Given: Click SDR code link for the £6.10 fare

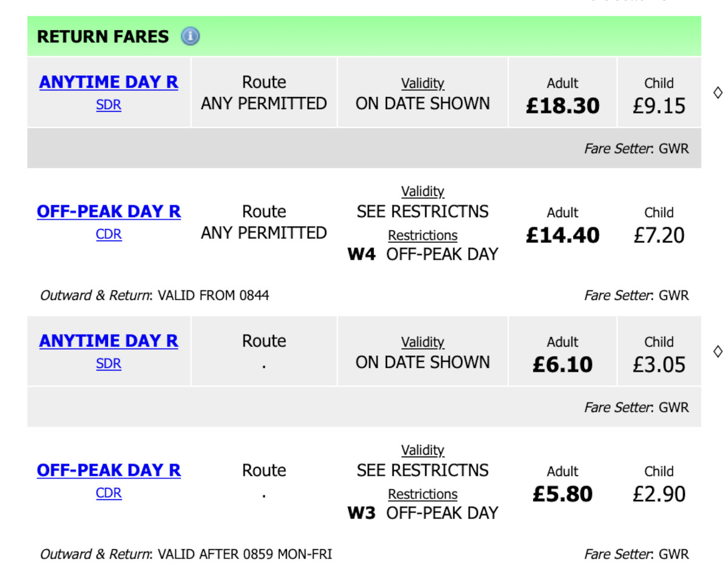Looking at the screenshot, I should pos(109,364).
